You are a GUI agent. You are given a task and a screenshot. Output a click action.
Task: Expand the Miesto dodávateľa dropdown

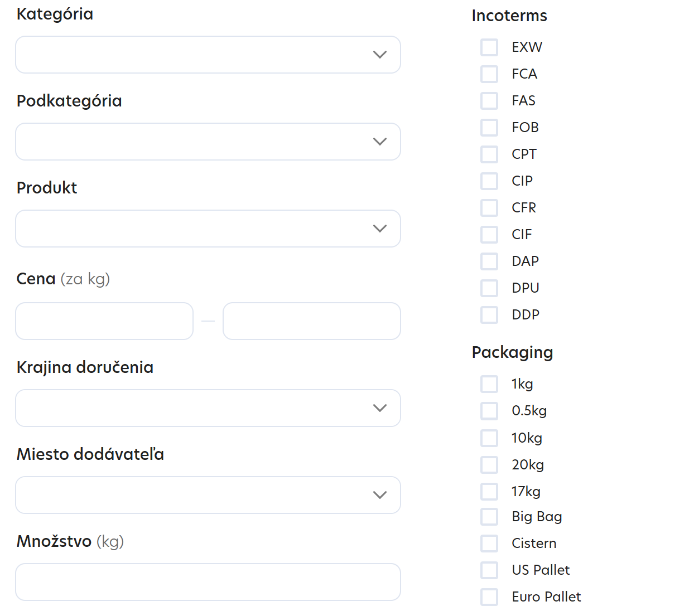click(x=208, y=494)
